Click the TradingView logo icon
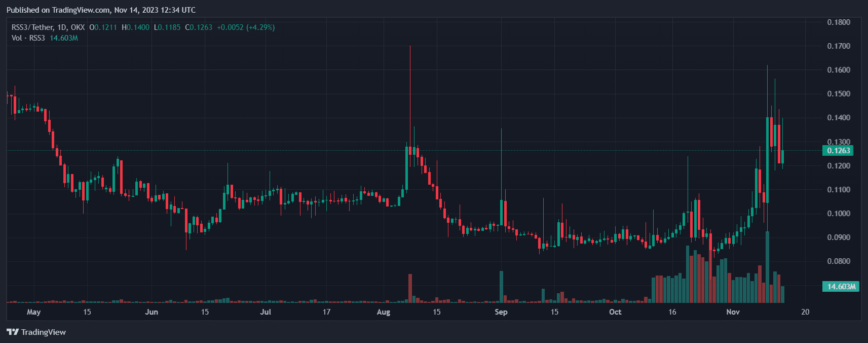This screenshot has width=868, height=343. click(13, 332)
